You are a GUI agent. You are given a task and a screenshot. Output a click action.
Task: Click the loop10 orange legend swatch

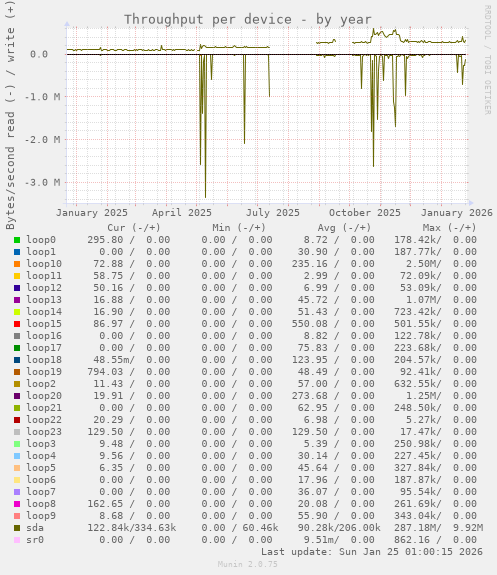[17, 264]
